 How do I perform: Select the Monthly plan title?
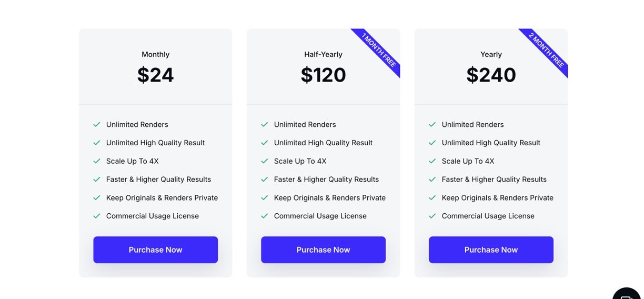coord(155,54)
